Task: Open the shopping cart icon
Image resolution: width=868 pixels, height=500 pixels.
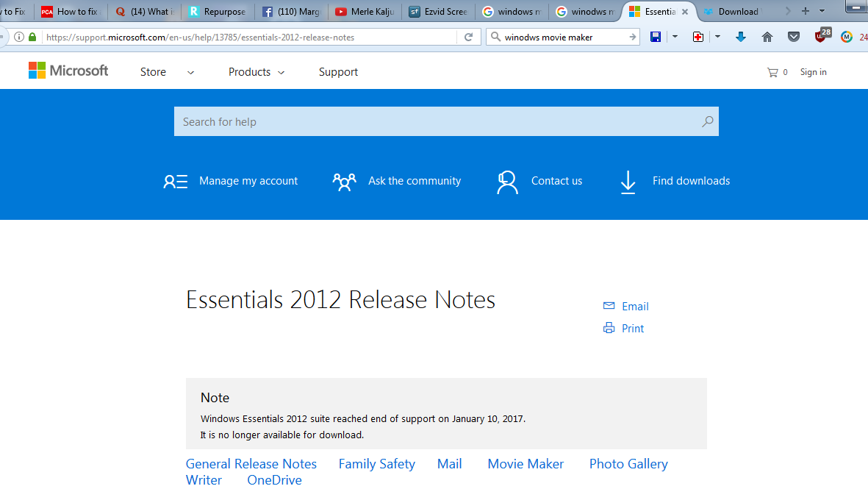Action: [772, 72]
